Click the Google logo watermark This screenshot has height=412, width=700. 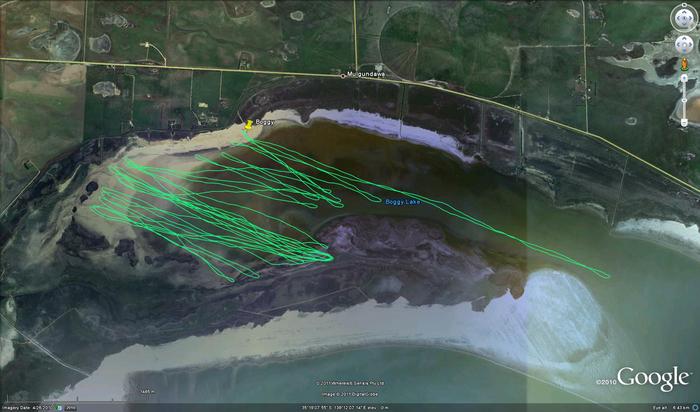point(652,377)
